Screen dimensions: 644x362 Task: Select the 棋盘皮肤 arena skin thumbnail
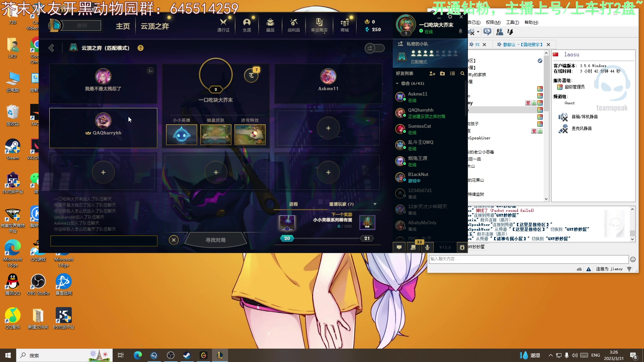click(216, 134)
